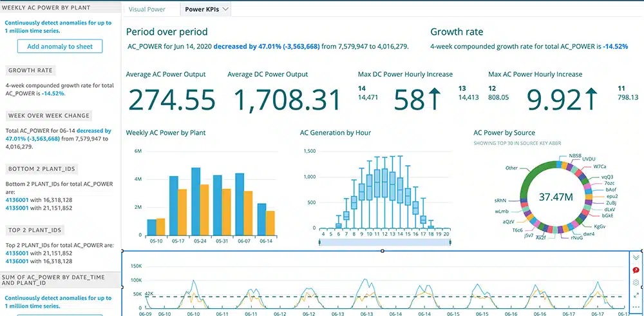Switch to the Visual Power tab

click(147, 10)
